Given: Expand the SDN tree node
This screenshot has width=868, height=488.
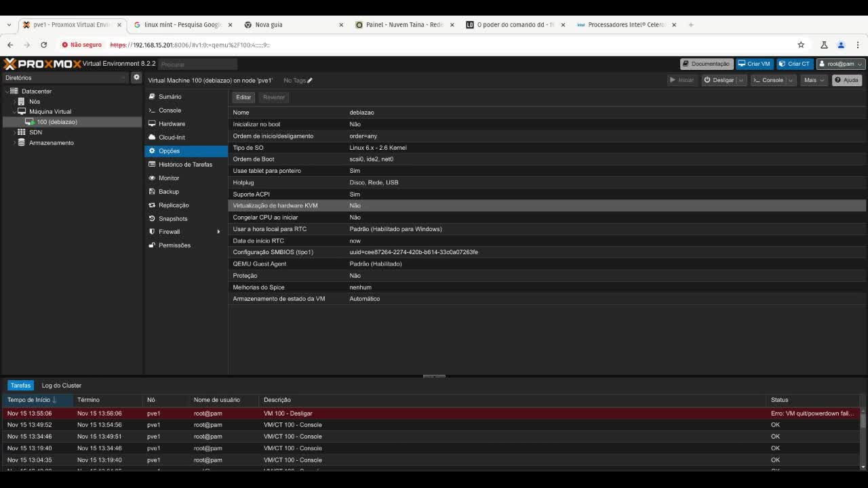Looking at the screenshot, I should (x=14, y=132).
